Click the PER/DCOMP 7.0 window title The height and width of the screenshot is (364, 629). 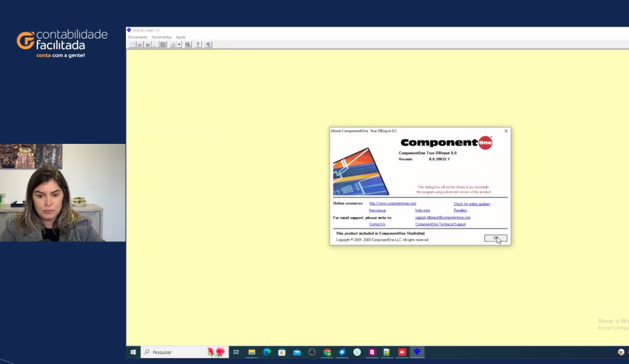tap(146, 31)
